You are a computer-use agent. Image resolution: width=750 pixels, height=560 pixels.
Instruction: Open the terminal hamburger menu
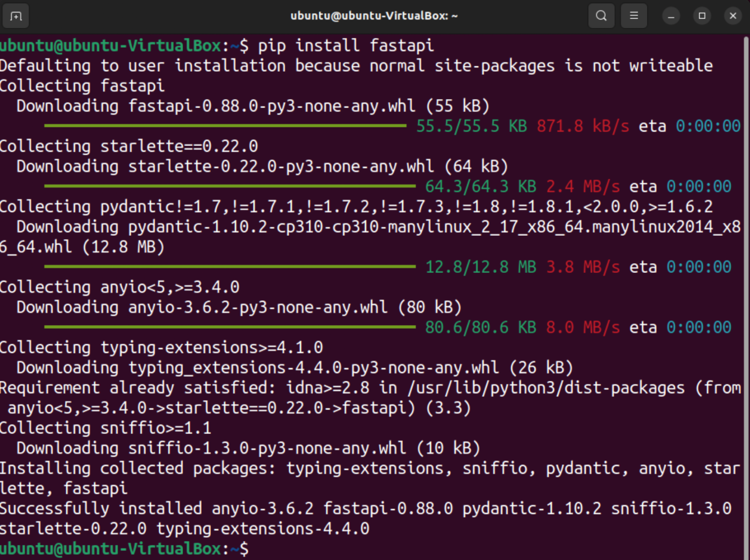coord(634,16)
